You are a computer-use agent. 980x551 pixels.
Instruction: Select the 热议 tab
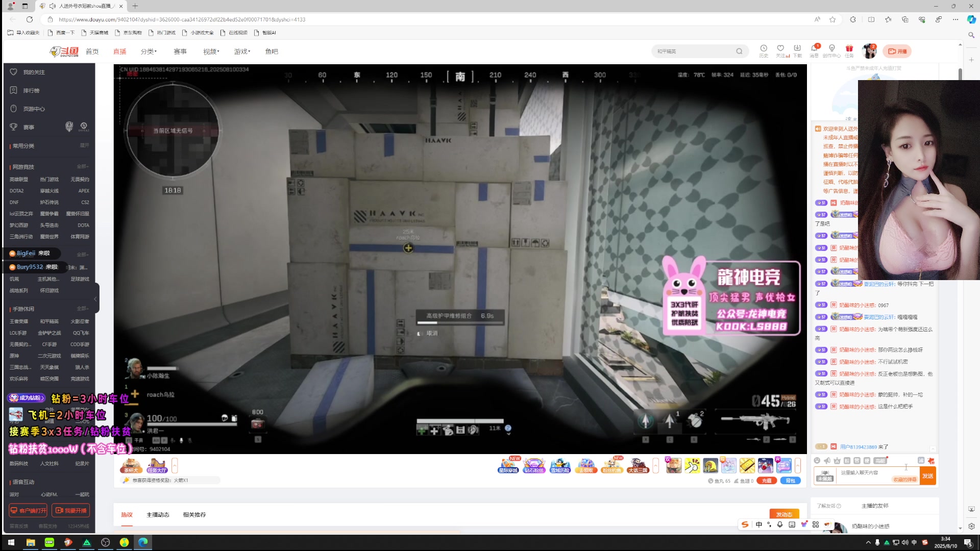point(127,515)
